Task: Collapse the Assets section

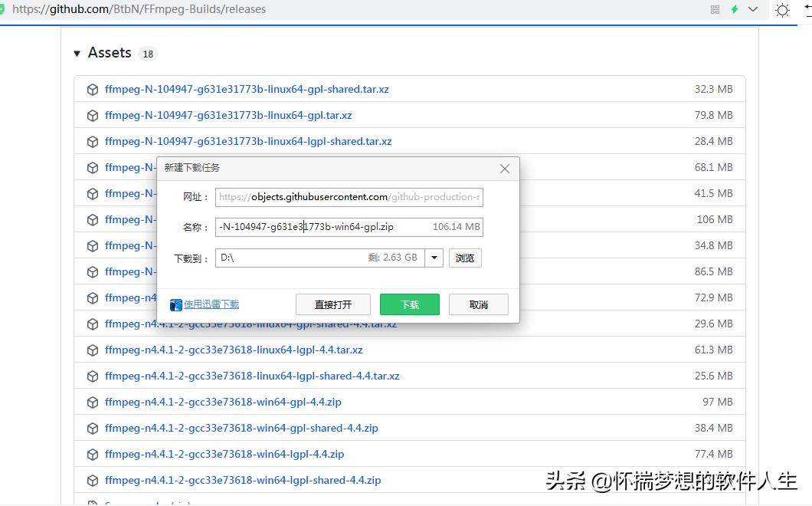Action: 77,53
